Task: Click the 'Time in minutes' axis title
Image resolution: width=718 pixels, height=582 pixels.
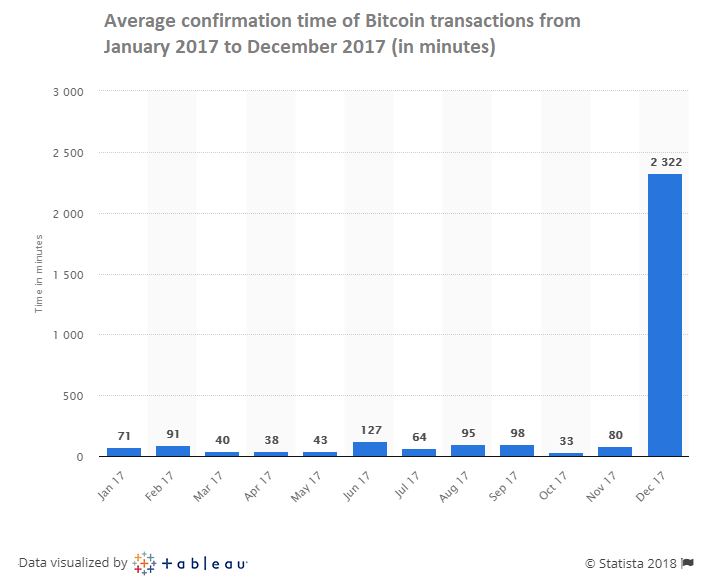Action: (38, 273)
